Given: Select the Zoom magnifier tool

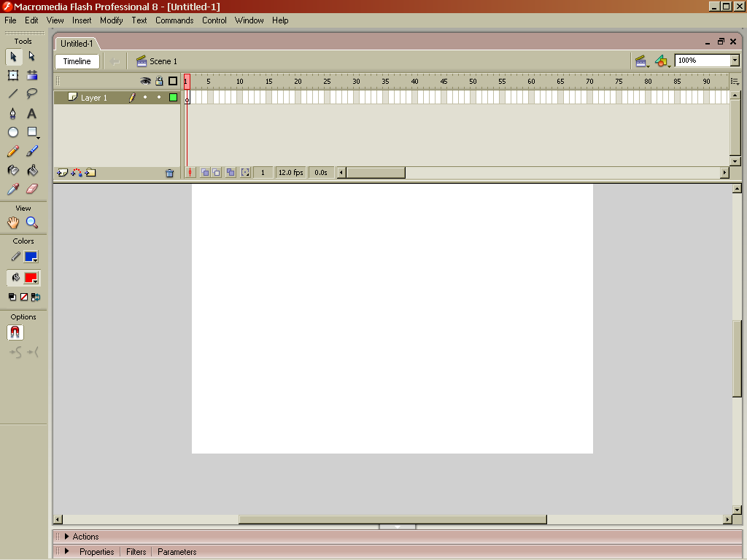Looking at the screenshot, I should tap(32, 222).
